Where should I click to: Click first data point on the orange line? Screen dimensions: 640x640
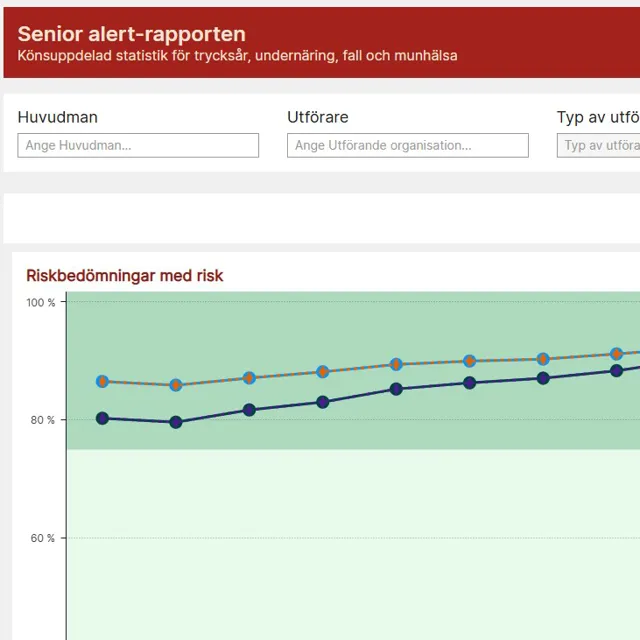pyautogui.click(x=102, y=381)
